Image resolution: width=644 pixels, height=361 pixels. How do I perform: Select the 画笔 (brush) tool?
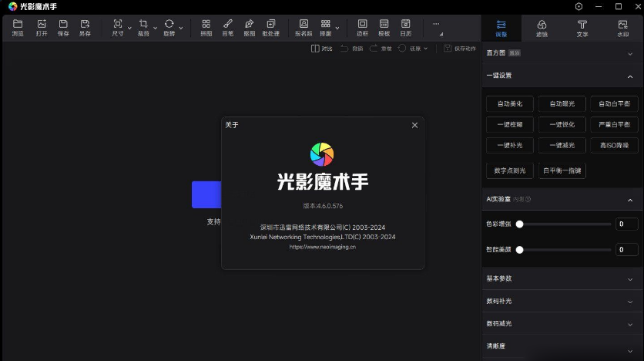click(228, 28)
